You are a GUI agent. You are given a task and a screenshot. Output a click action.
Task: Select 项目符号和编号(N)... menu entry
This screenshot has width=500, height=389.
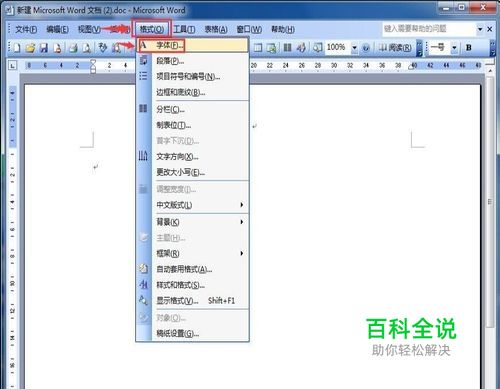tap(192, 77)
